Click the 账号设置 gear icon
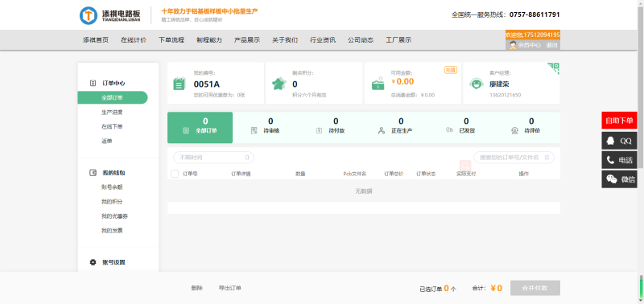 (93, 262)
